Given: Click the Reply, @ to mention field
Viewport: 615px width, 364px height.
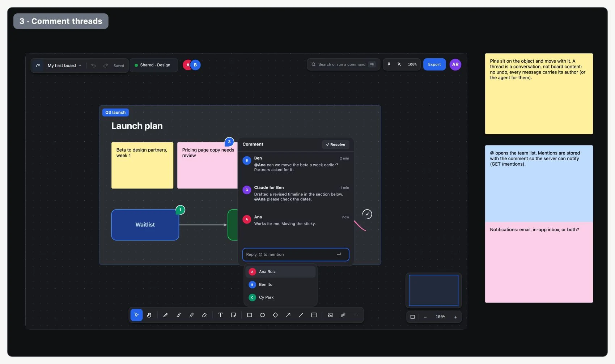Looking at the screenshot, I should 296,254.
